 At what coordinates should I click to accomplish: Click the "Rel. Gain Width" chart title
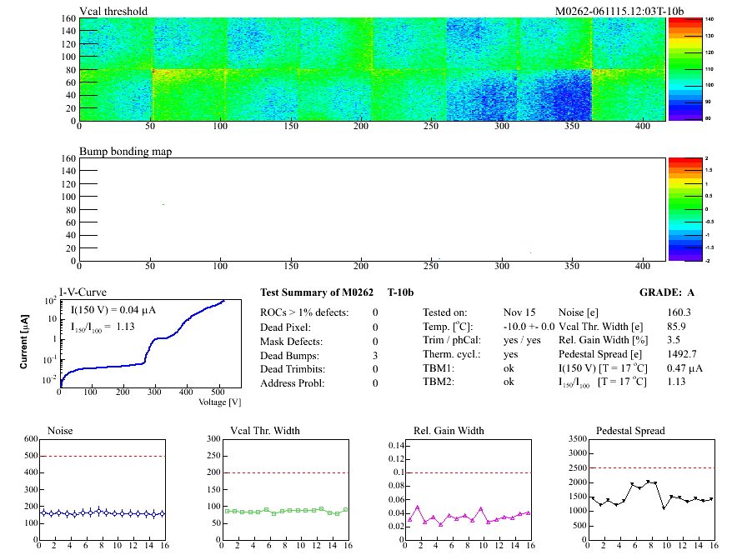tap(449, 431)
